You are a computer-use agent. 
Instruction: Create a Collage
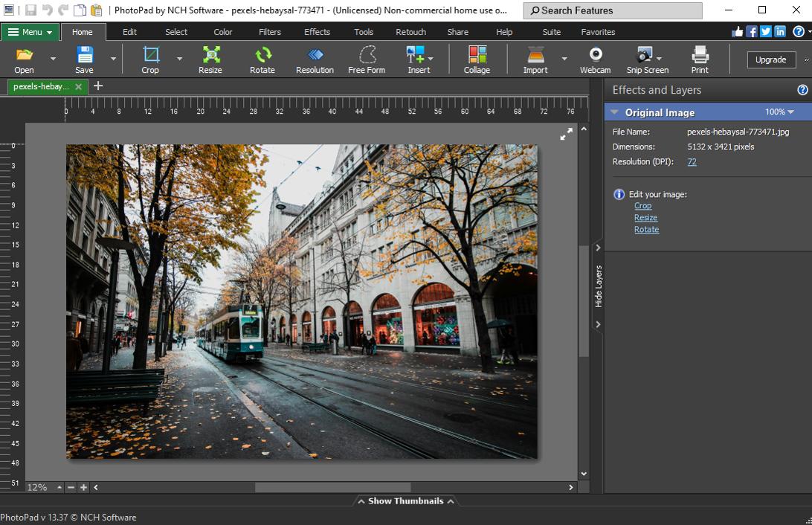(476, 59)
